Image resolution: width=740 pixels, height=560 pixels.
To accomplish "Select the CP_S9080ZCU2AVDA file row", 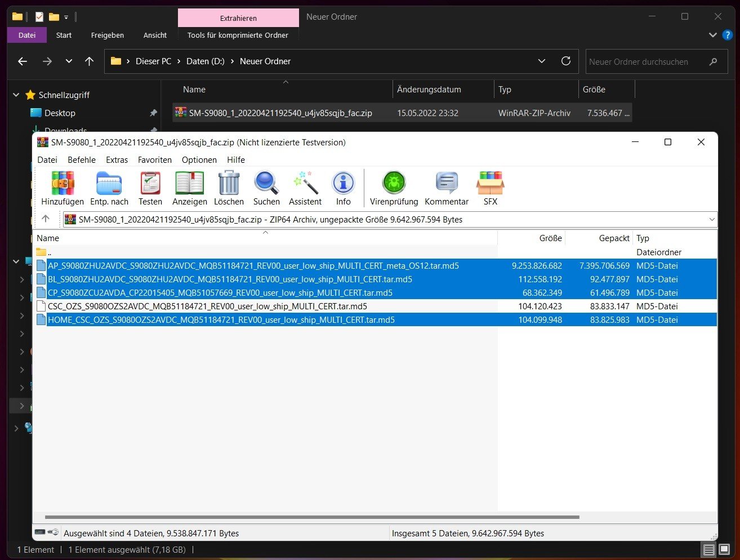I will click(x=375, y=293).
